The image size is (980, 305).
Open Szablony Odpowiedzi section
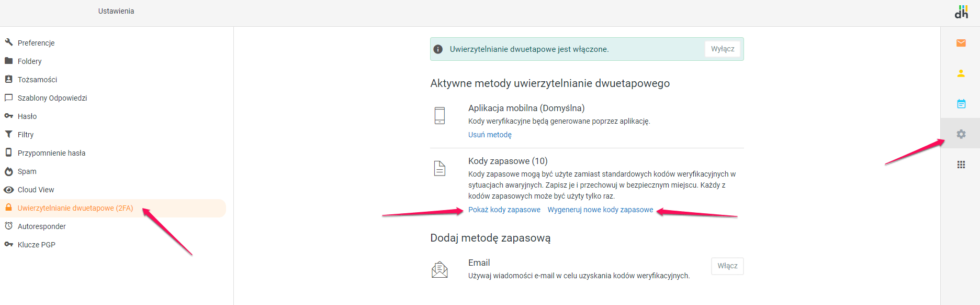[52, 98]
